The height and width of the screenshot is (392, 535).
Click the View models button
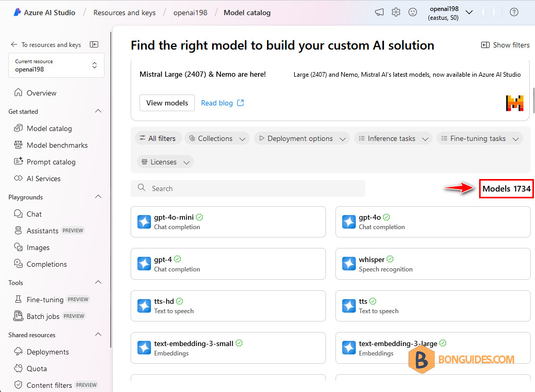167,103
